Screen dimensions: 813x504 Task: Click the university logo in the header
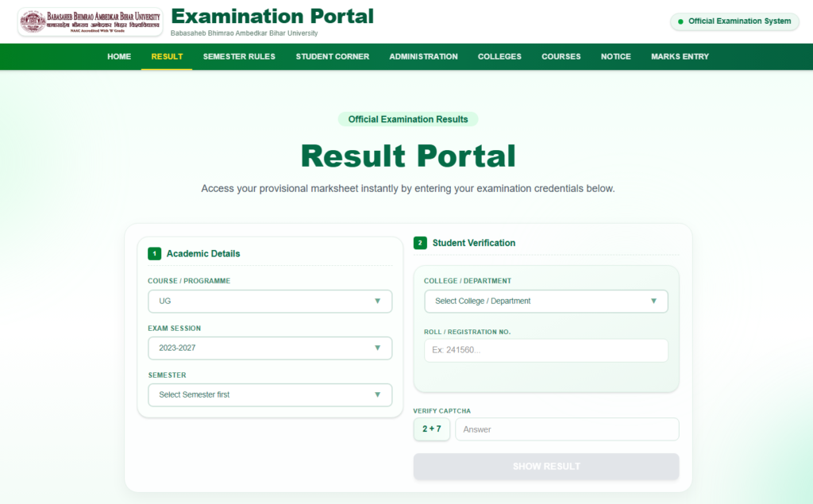(91, 21)
